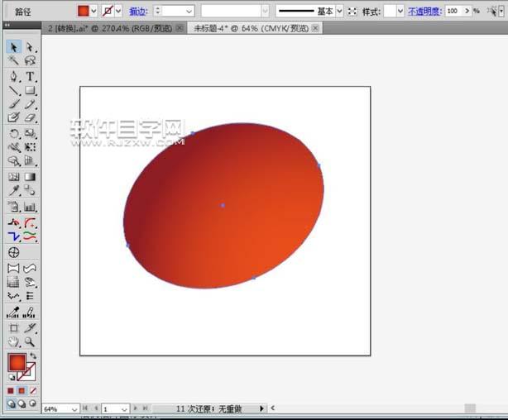The image size is (508, 420).
Task: Set paint to None mode
Action: [x=34, y=390]
